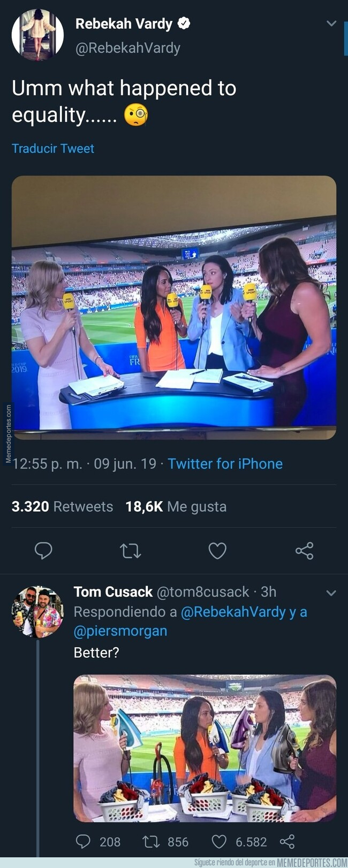Screen dimensions: 348x868
Task: Retweet Tom Cusack's reply
Action: [x=151, y=842]
